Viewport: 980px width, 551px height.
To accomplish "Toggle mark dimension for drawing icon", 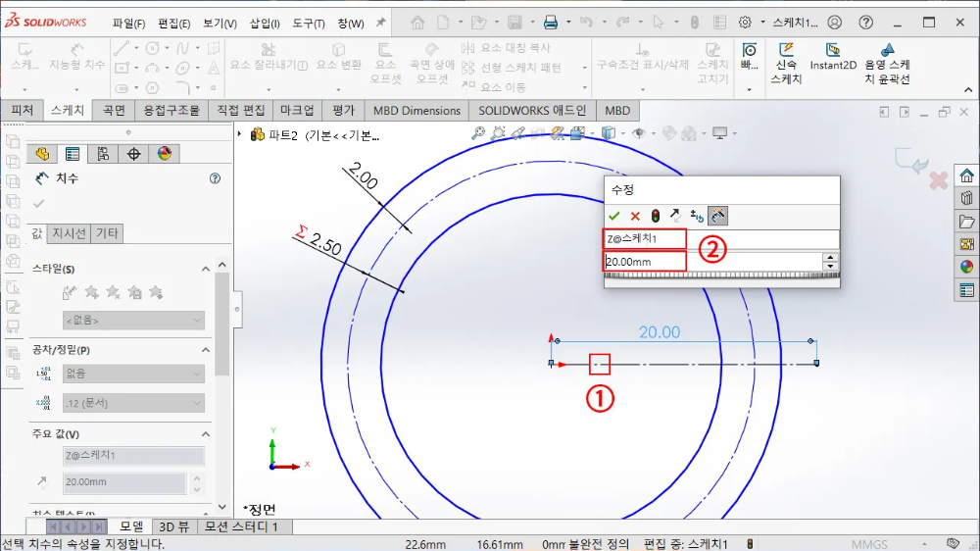I will point(717,216).
